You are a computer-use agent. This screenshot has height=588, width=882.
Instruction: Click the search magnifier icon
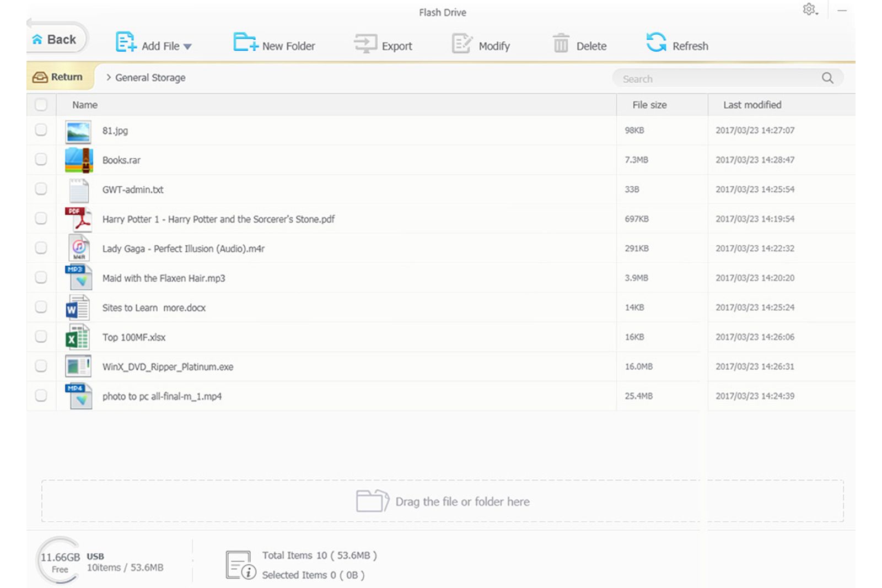(x=827, y=78)
